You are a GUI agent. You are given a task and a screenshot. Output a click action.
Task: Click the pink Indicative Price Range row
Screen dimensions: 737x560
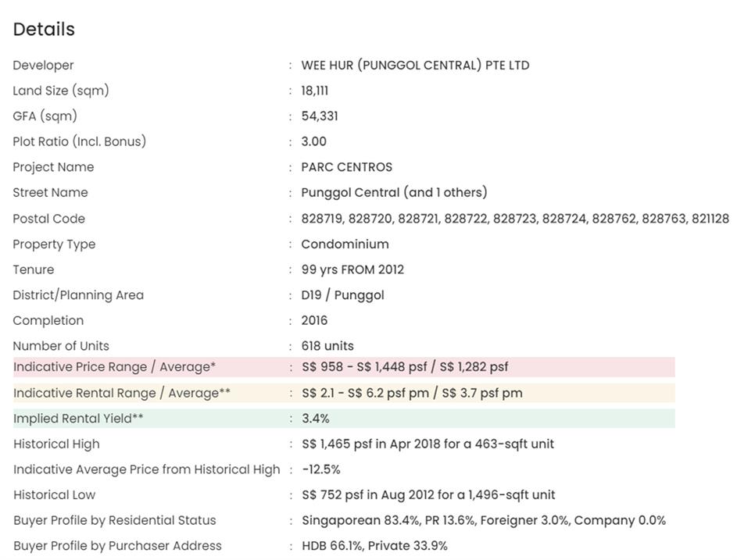(344, 367)
